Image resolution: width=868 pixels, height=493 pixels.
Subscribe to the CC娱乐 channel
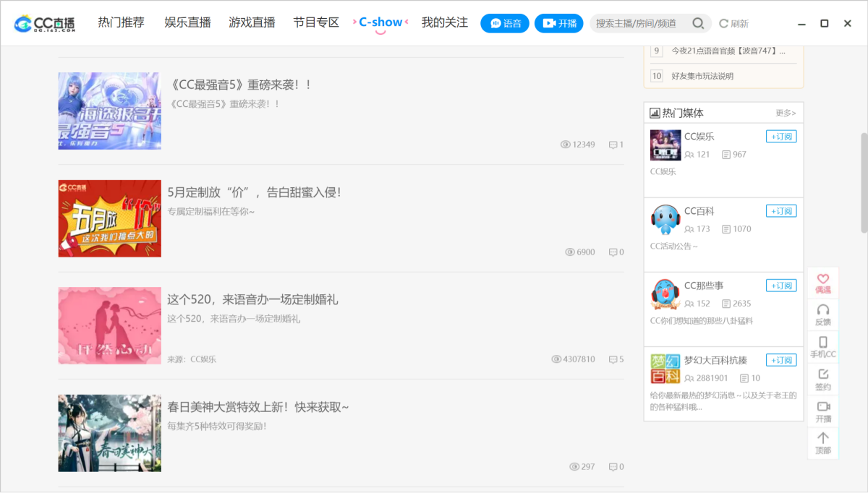coord(780,136)
